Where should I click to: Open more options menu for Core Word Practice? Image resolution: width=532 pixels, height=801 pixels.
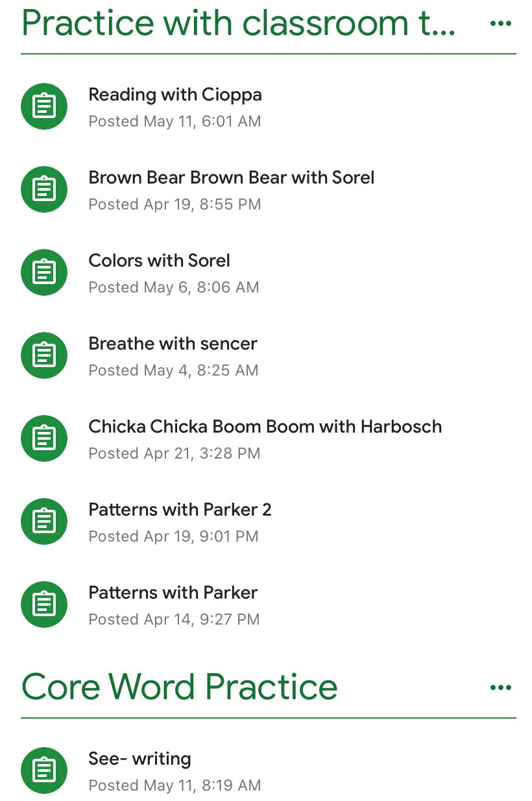click(501, 688)
